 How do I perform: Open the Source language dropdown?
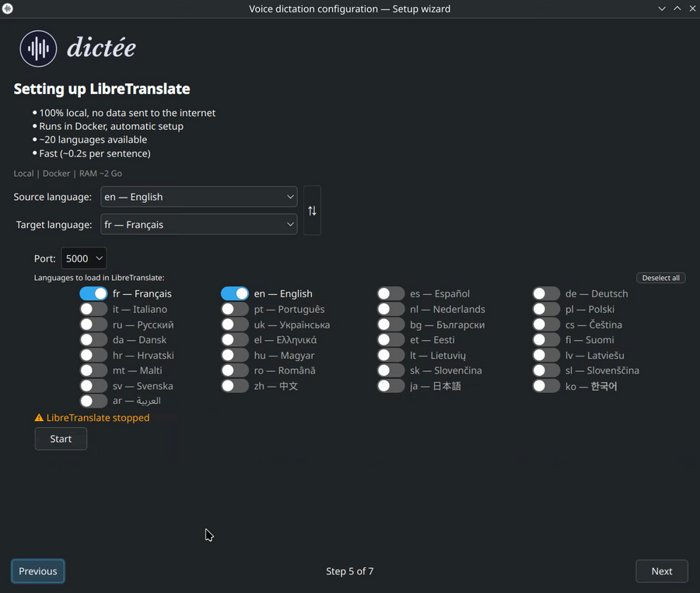coord(199,197)
